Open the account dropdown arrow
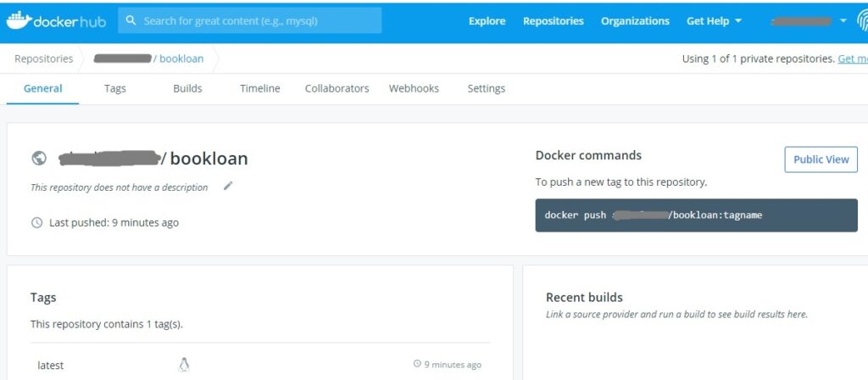Image resolution: width=868 pixels, height=380 pixels. tap(843, 21)
